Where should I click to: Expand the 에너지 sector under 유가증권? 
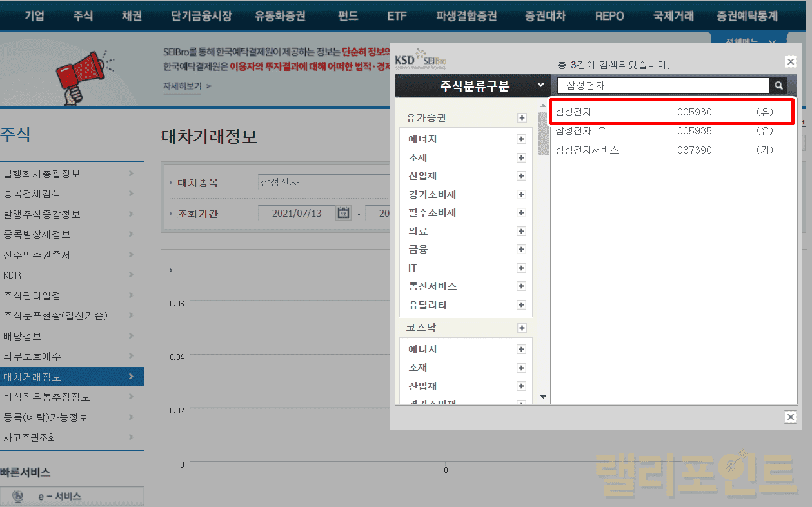click(521, 139)
